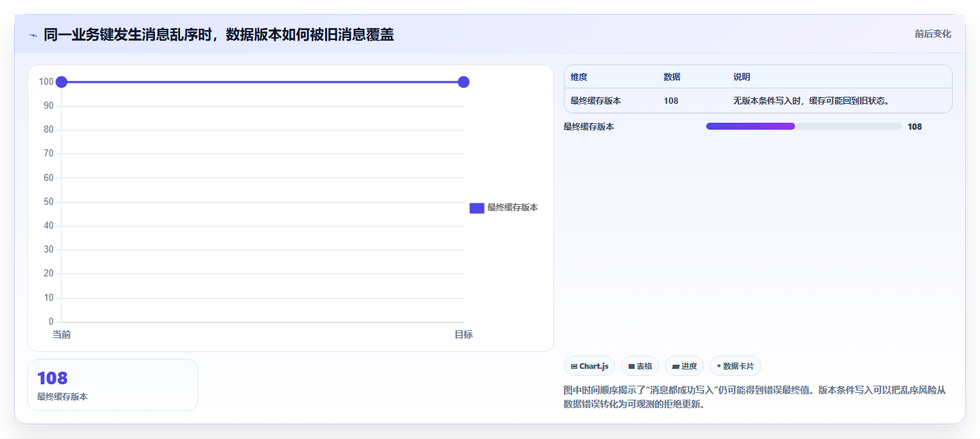The width and height of the screenshot is (980, 439).
Task: Click the 说明 column header
Action: click(x=742, y=77)
